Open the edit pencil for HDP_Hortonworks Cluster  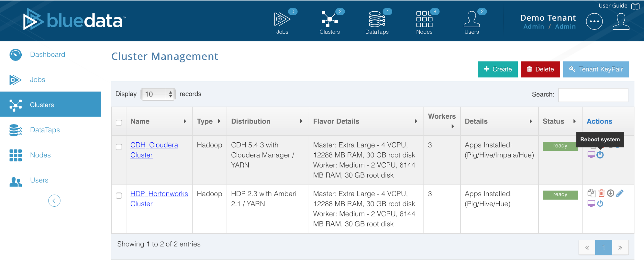620,193
